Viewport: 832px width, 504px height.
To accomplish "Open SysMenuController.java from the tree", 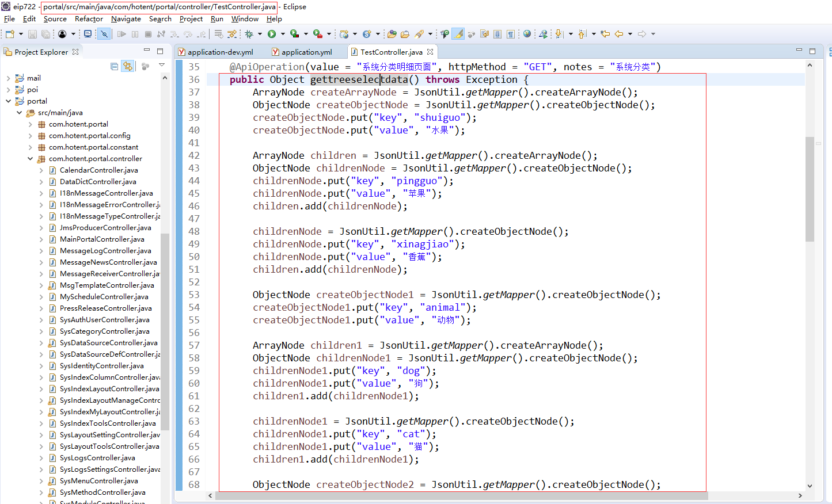I will pyautogui.click(x=98, y=481).
